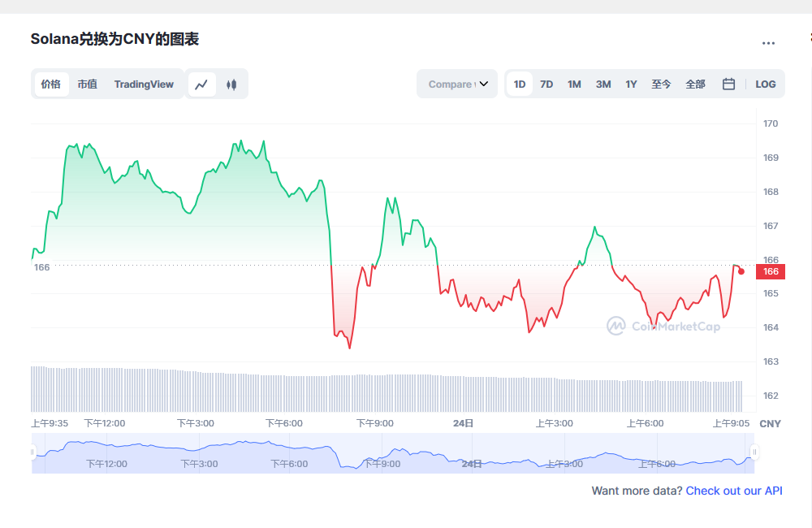Select the 全部 time range
812x528 pixels.
696,84
